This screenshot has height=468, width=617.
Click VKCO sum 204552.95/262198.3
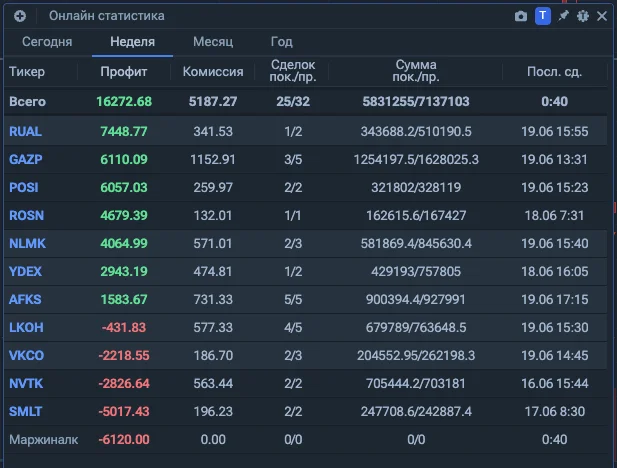[416, 355]
